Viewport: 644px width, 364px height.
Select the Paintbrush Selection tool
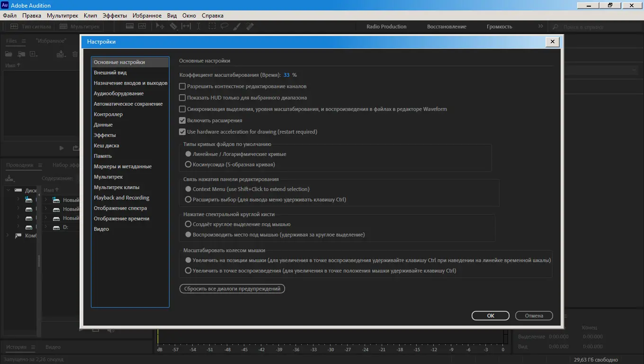[237, 27]
